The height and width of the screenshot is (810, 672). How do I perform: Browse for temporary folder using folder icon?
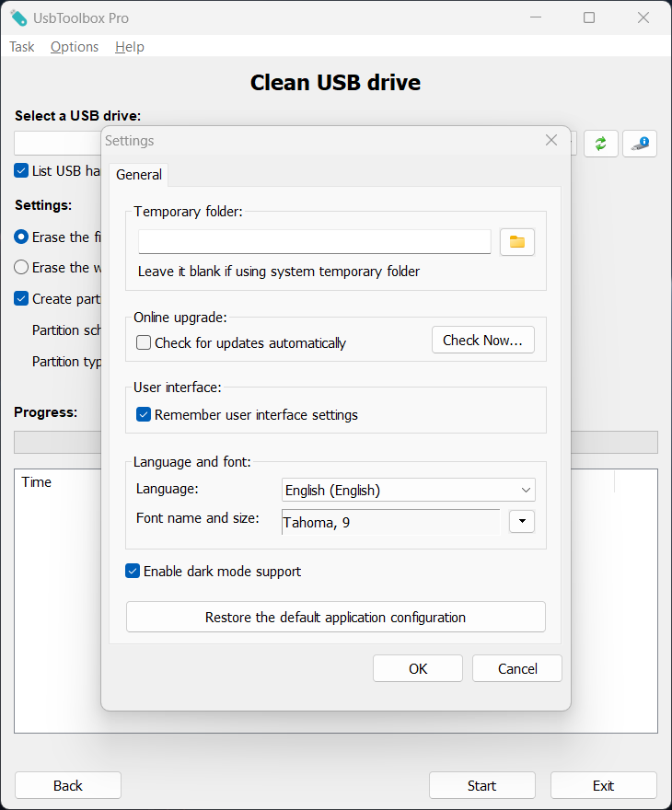tap(517, 242)
